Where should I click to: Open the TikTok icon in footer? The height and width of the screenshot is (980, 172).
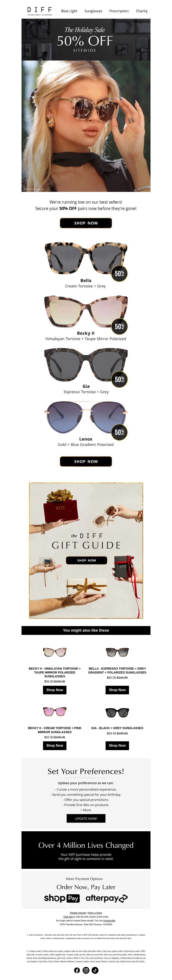(95, 970)
